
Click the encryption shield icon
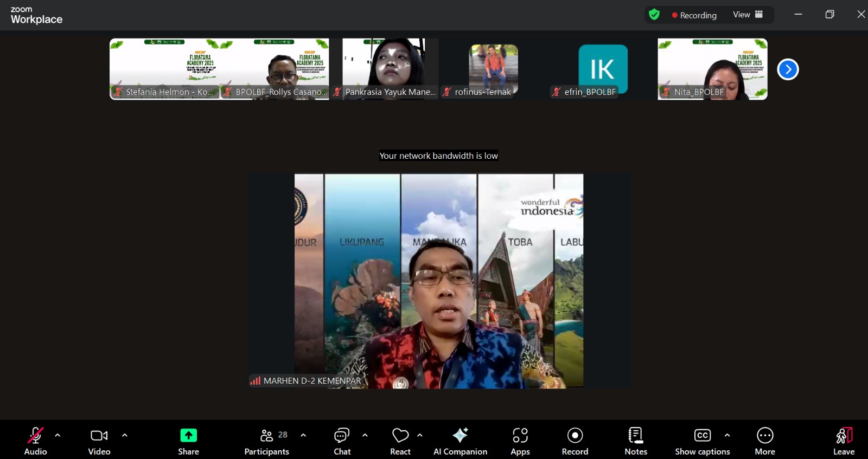[x=654, y=15]
